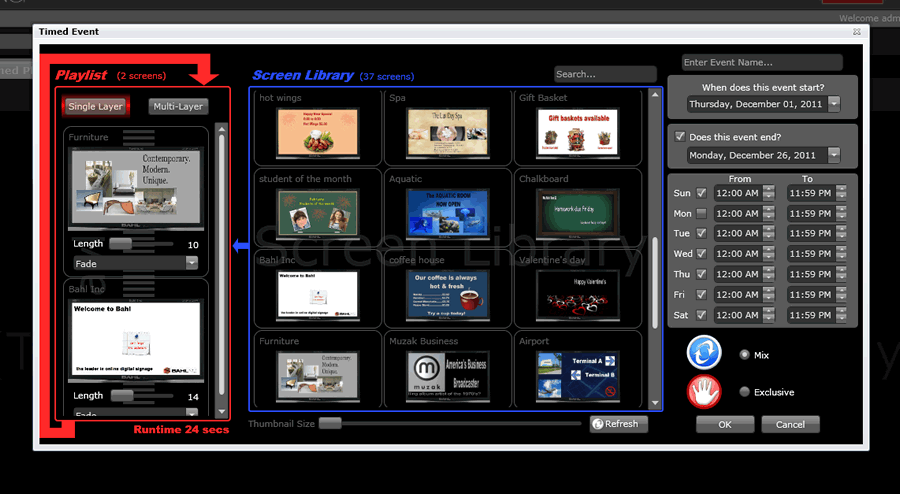Click Wed From time stepper arrows
900x494 pixels.
[769, 254]
